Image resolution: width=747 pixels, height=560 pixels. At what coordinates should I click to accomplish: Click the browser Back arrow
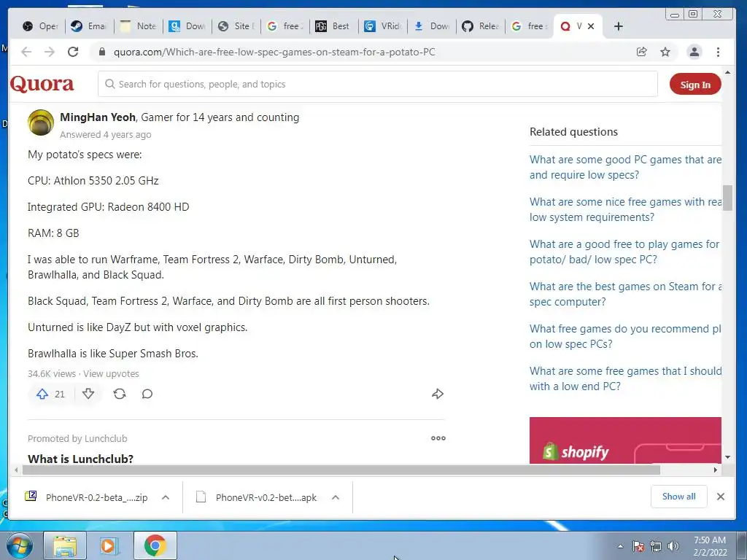[x=26, y=52]
